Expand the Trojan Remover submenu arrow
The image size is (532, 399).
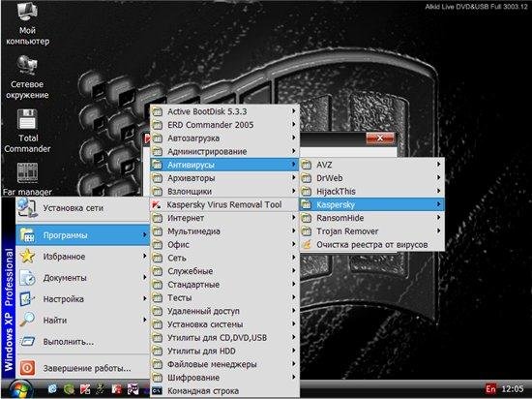(x=439, y=231)
